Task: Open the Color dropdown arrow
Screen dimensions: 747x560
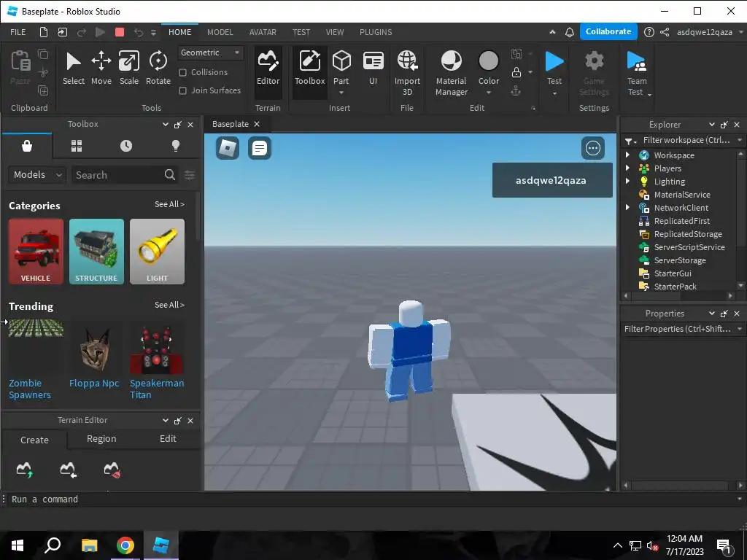Action: [488, 93]
